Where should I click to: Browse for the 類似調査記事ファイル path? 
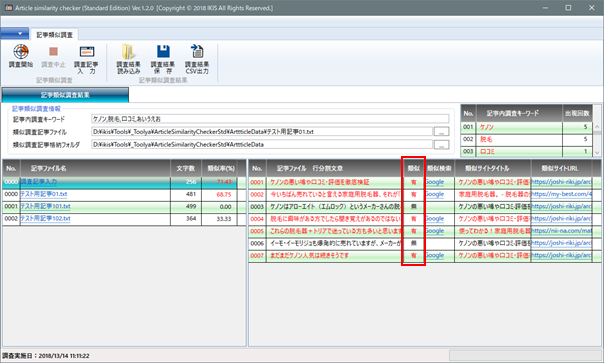point(441,132)
